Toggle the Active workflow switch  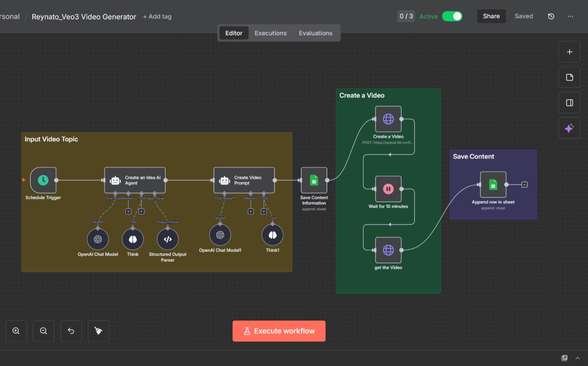point(452,16)
